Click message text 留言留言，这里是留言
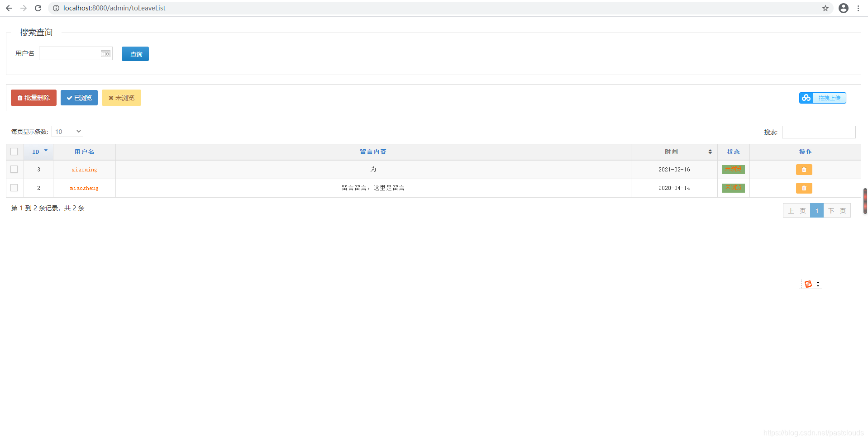The width and height of the screenshot is (868, 441). coord(373,188)
